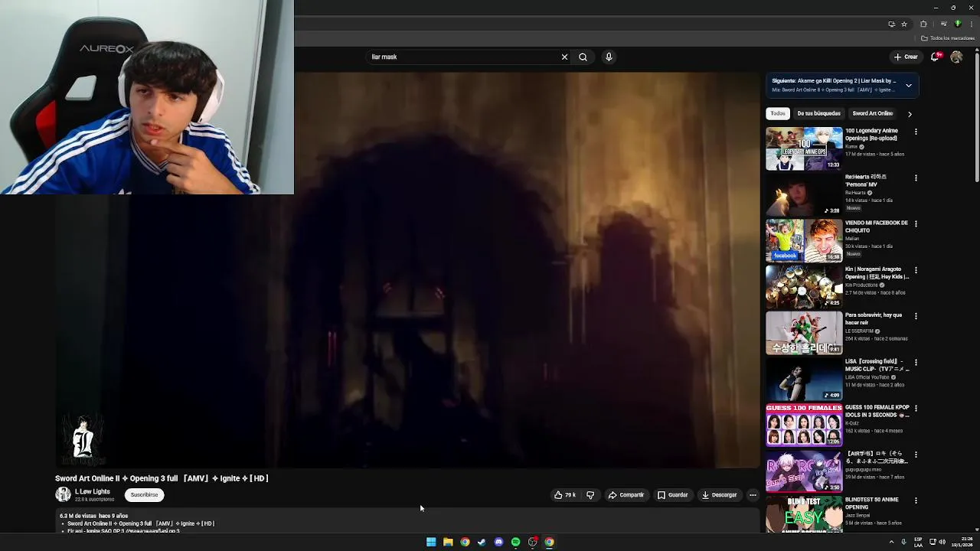Clear the 'liar mask' search text
The height and width of the screenshot is (551, 980).
click(564, 57)
